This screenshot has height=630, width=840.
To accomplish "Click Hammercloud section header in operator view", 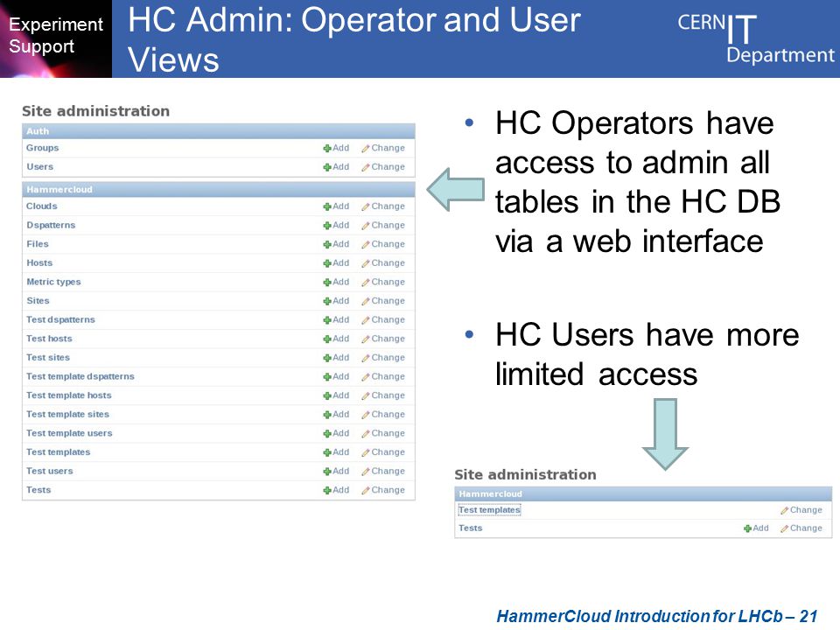I will click(219, 190).
